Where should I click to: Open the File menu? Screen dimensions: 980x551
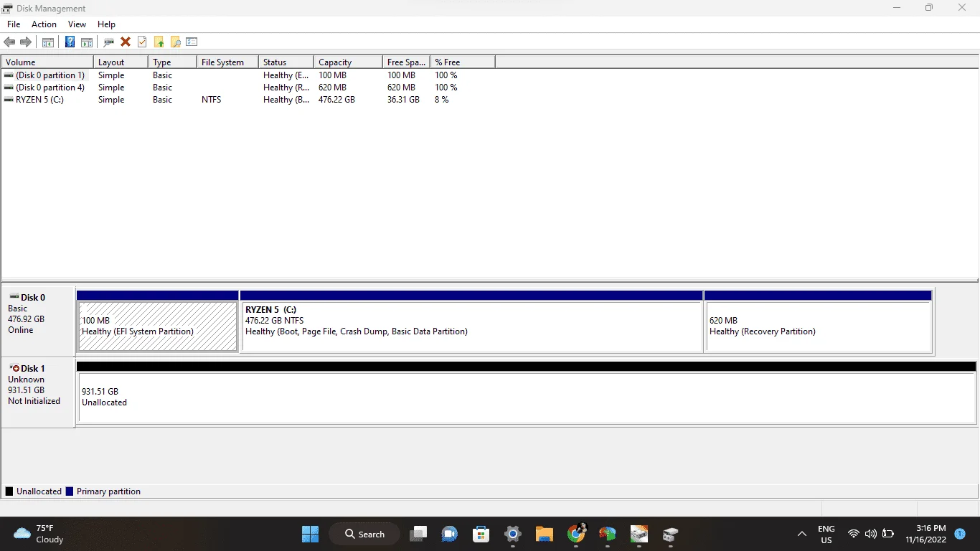point(14,24)
